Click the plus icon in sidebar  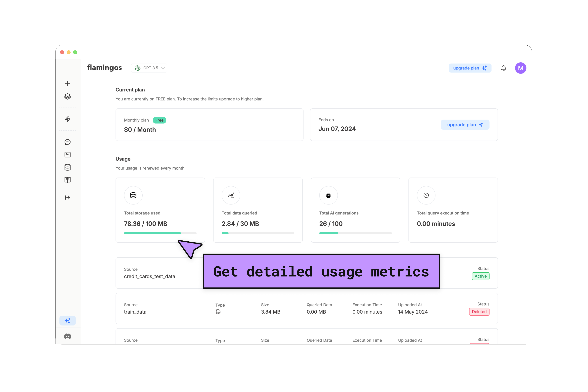click(x=67, y=84)
